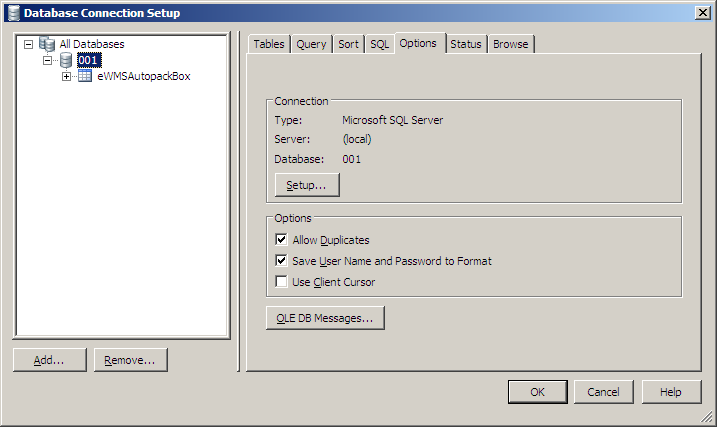Click the All Databases stacked-cylinders icon
This screenshot has width=717, height=427.
[47, 44]
